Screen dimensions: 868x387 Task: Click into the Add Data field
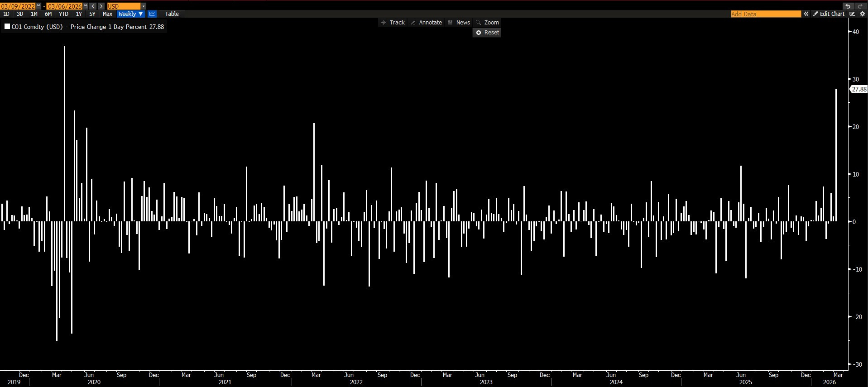(766, 14)
